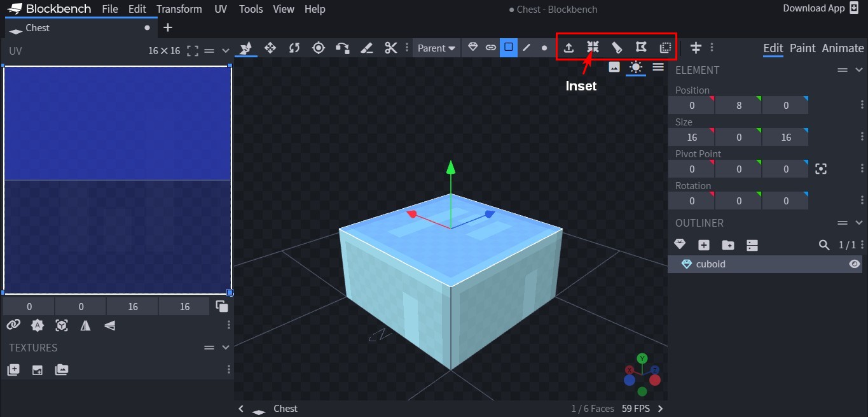
Task: Enable Face selection mode square
Action: click(509, 47)
